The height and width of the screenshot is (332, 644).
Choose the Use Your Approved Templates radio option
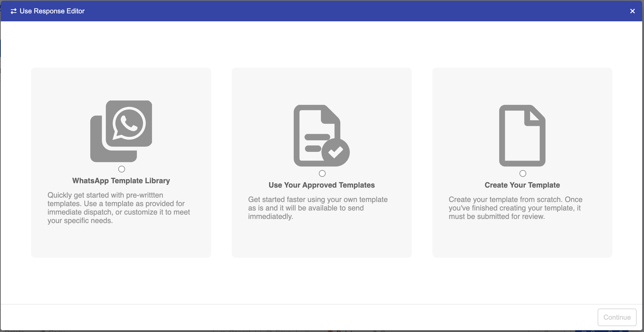[x=322, y=173]
